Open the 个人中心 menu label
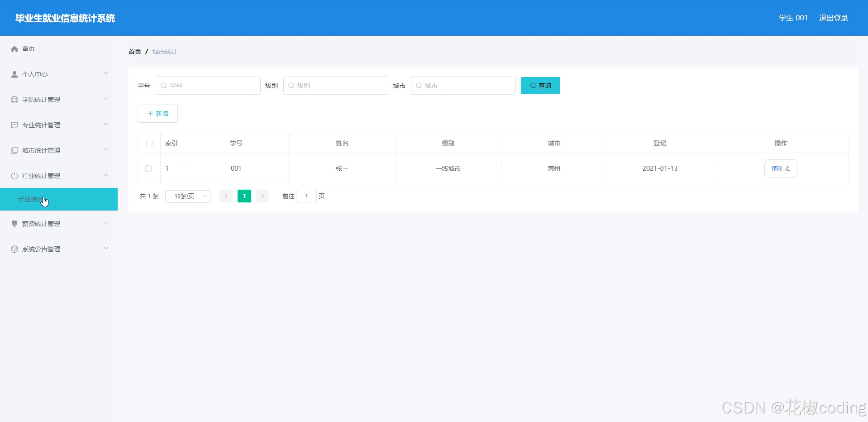Screen dimensions: 868x422 tap(35, 74)
